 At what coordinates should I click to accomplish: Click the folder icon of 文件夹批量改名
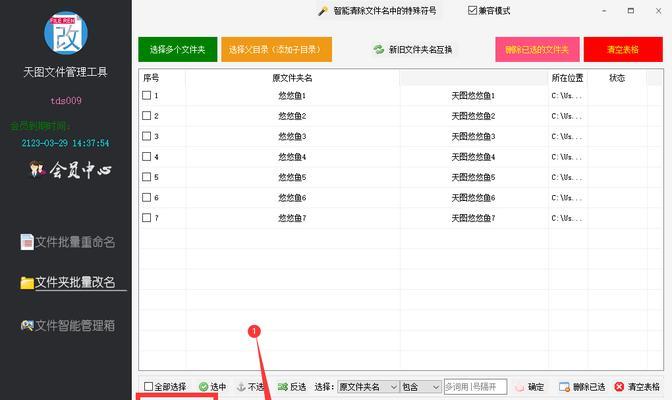click(27, 283)
